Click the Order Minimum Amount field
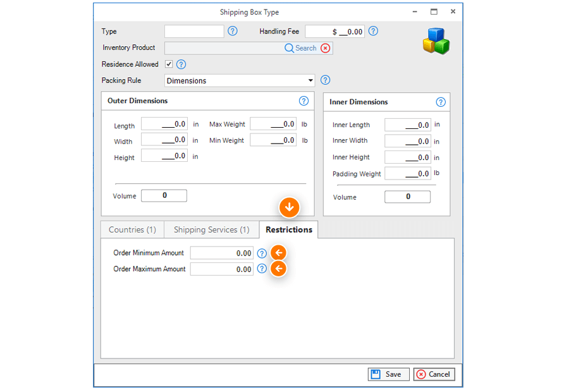Image resolution: width=569 pixels, height=392 pixels. 222,253
